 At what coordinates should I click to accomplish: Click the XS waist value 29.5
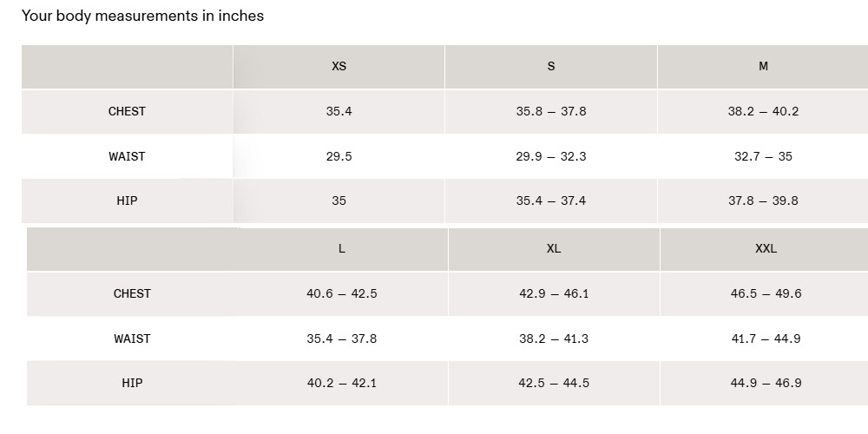[x=339, y=156]
